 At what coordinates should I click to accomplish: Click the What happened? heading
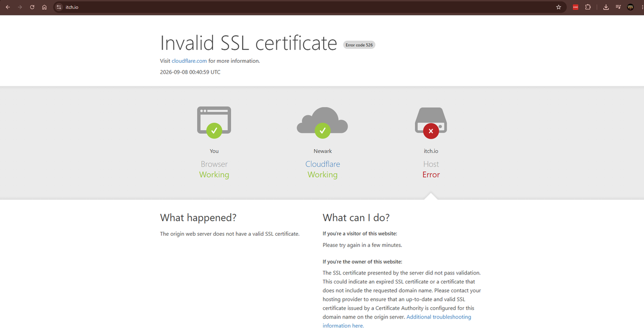coord(198,217)
